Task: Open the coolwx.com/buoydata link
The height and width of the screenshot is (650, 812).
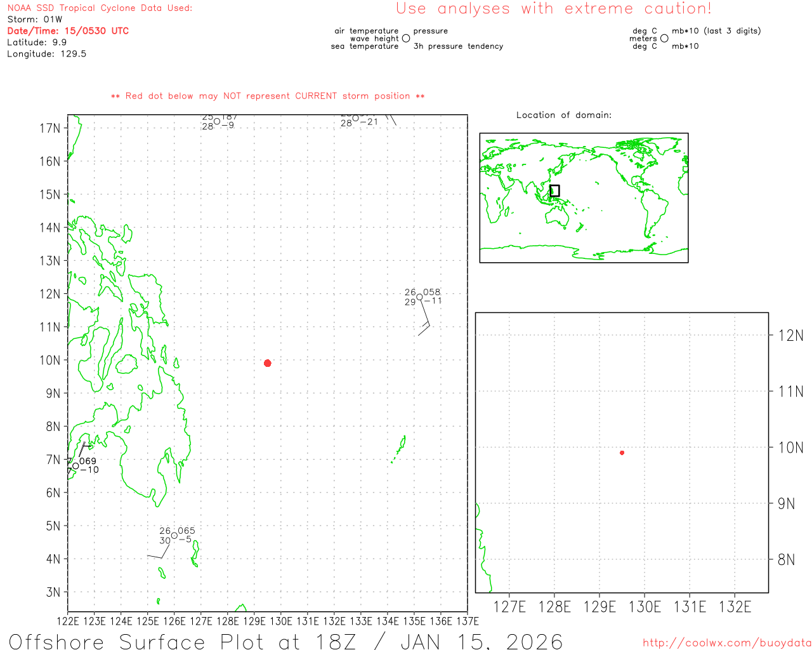Action: click(x=727, y=643)
